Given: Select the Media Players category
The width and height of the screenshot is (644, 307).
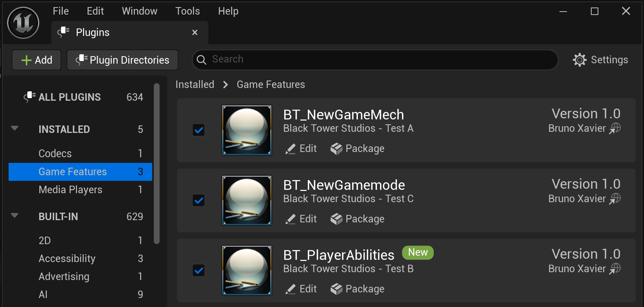Looking at the screenshot, I should click(x=80, y=190).
